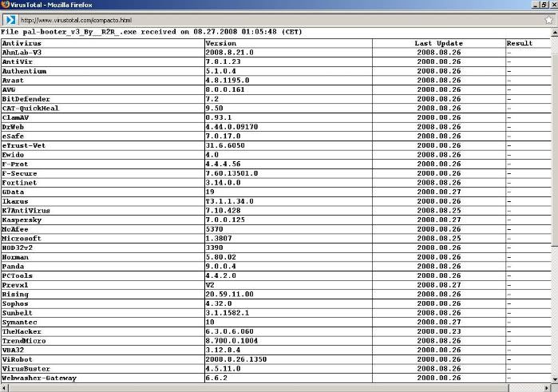This screenshot has height=392, width=558.
Task: Select the CAT-QuickHeal row name
Action: click(x=30, y=109)
